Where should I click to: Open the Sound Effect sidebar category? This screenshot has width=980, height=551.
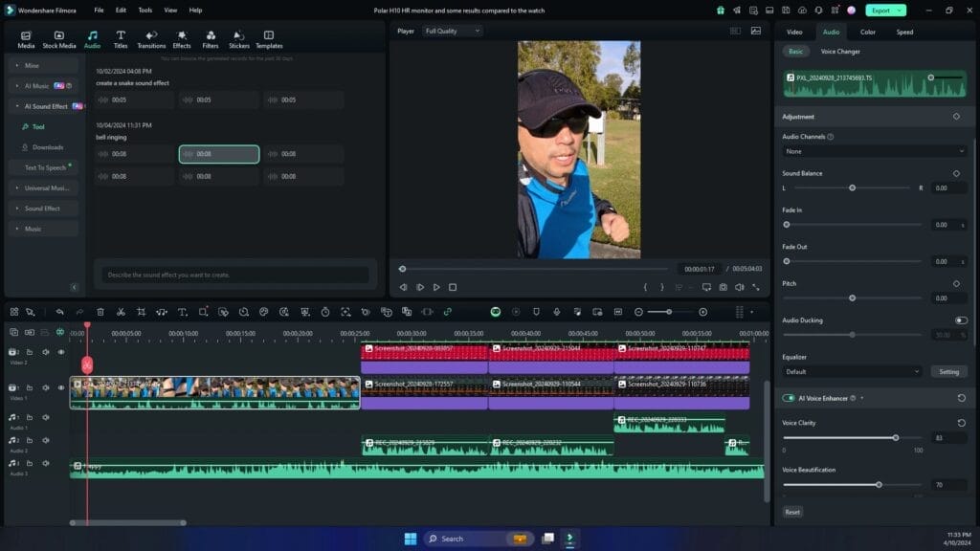pos(44,208)
